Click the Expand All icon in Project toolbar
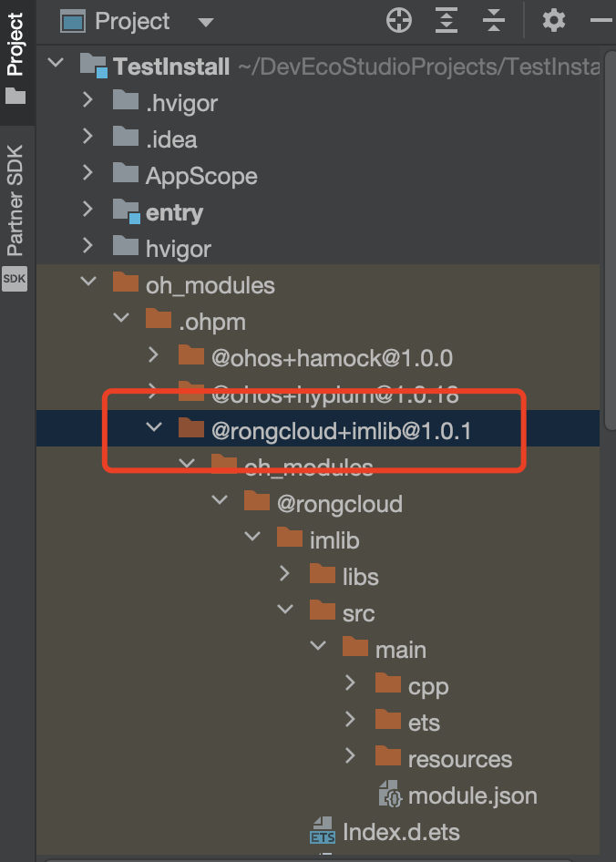 pyautogui.click(x=446, y=21)
